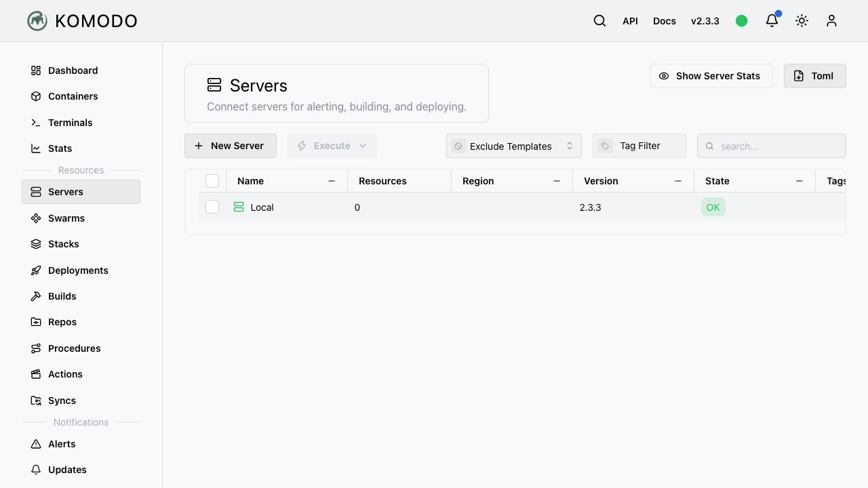Click the Stacks layers icon
The height and width of the screenshot is (488, 868).
(x=36, y=244)
